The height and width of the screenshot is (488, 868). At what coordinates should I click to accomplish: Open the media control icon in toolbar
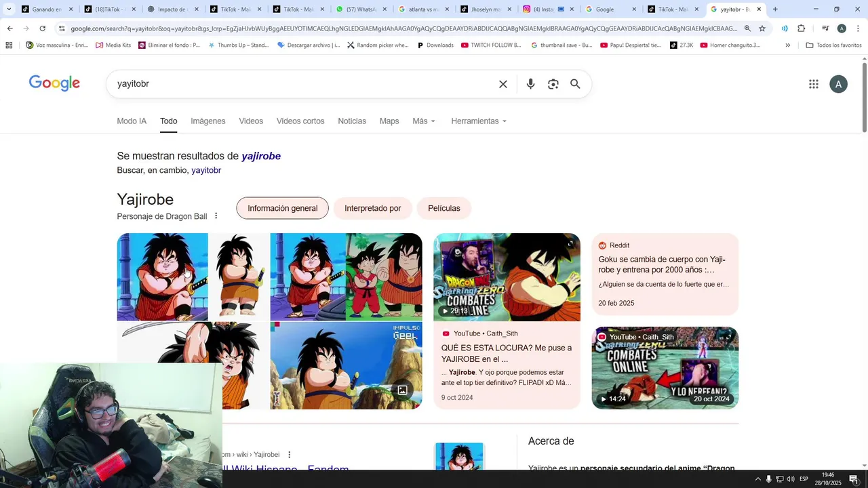825,28
